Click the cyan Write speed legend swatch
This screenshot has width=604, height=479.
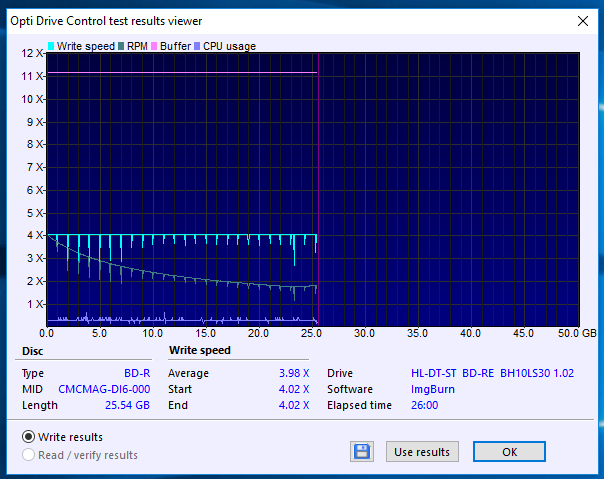pos(51,46)
